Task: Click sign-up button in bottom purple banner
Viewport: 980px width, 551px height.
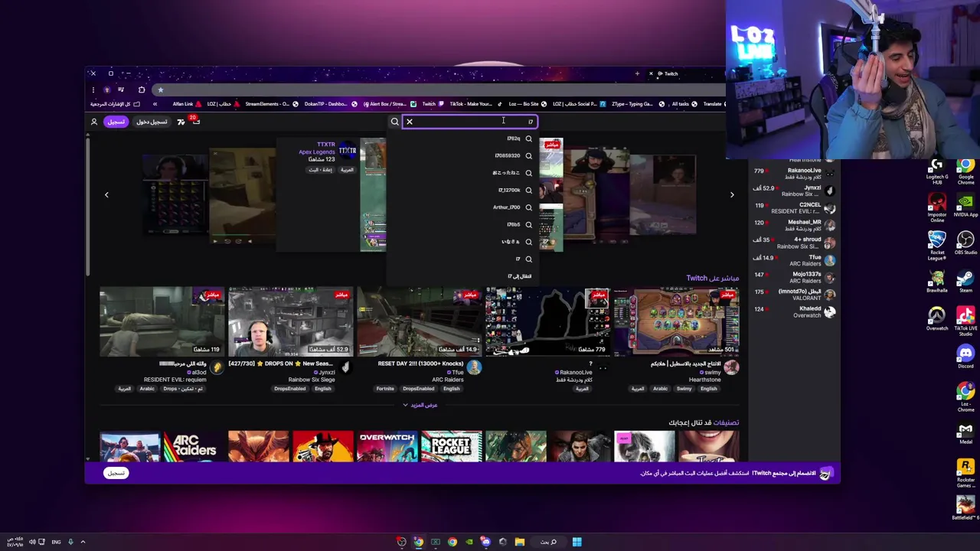Action: (116, 473)
